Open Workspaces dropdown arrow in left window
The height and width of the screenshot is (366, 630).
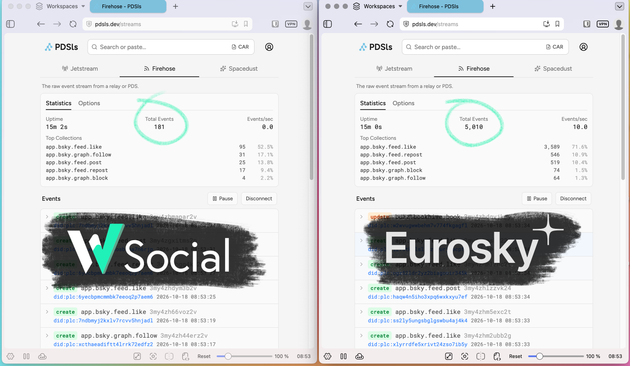point(83,6)
